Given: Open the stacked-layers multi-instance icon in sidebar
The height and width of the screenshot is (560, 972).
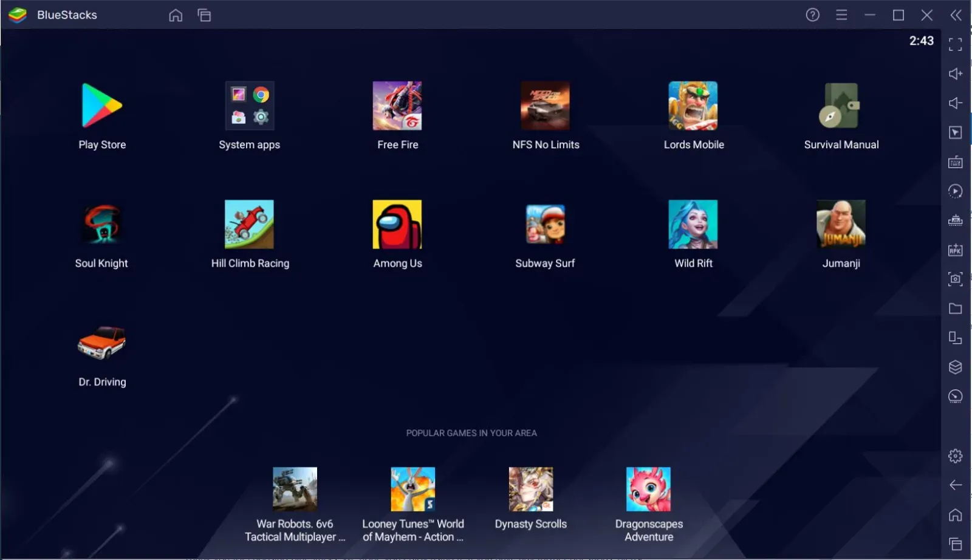Looking at the screenshot, I should [956, 367].
